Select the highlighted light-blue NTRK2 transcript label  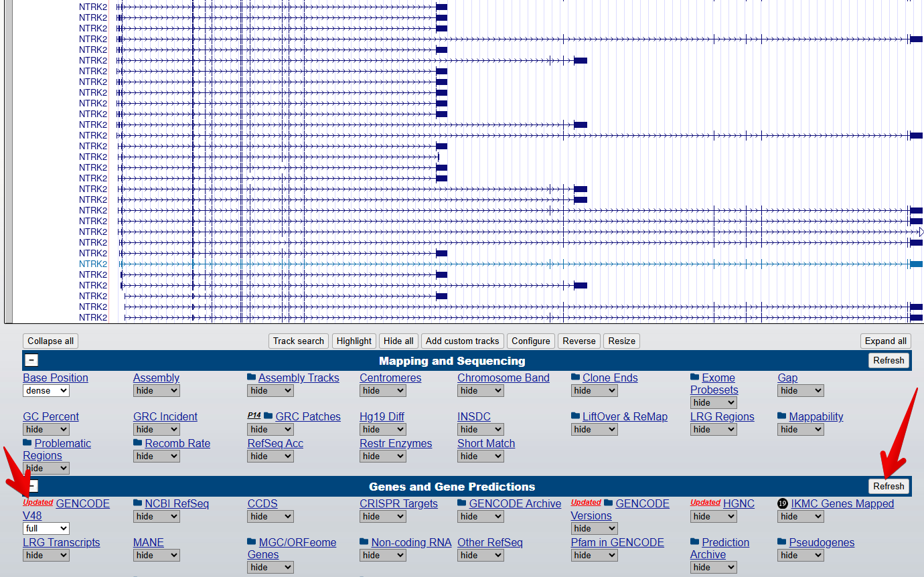pyautogui.click(x=93, y=264)
